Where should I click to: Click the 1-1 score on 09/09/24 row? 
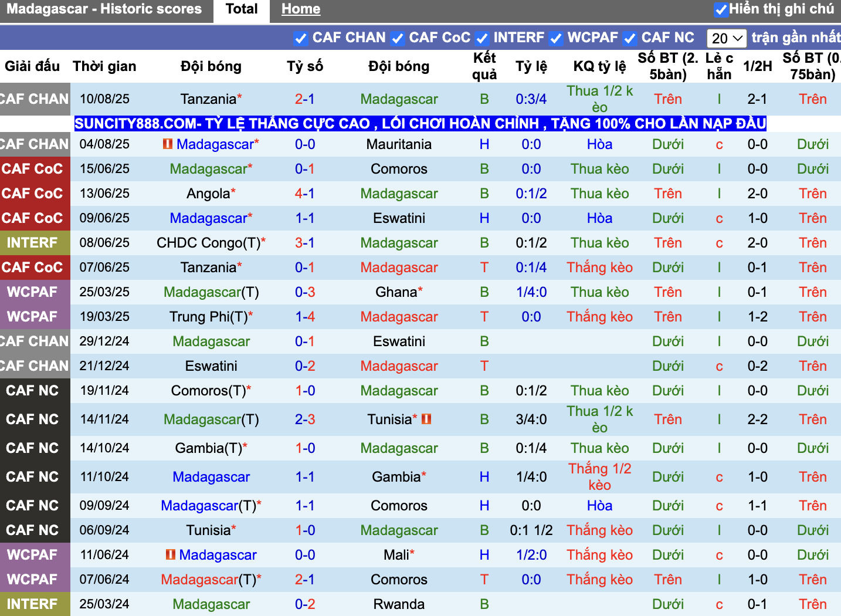(x=305, y=506)
